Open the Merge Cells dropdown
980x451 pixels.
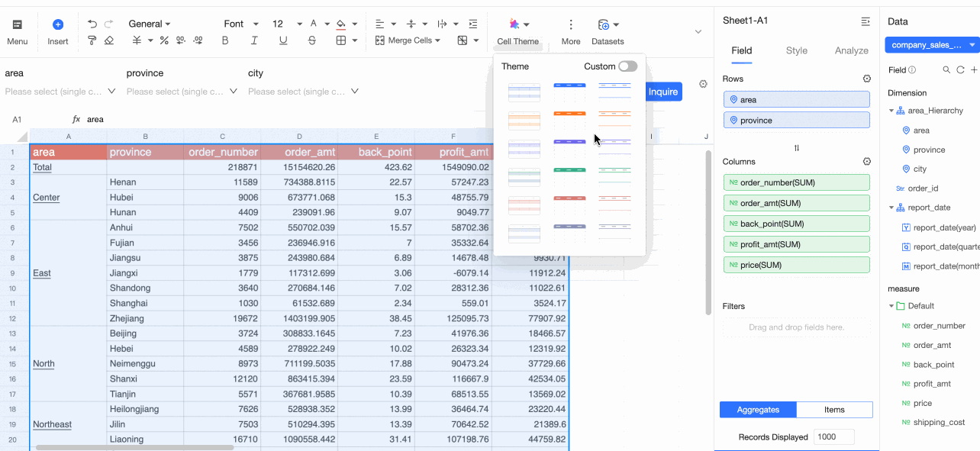pos(408,40)
